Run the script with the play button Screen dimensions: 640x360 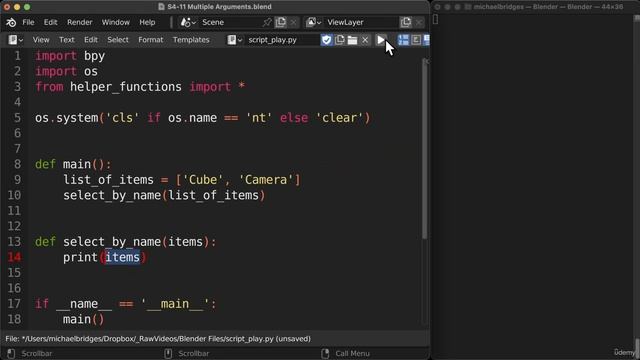[x=380, y=40]
